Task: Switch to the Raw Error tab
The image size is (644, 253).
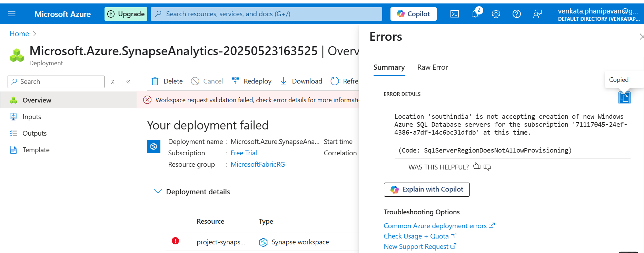Action: [433, 67]
